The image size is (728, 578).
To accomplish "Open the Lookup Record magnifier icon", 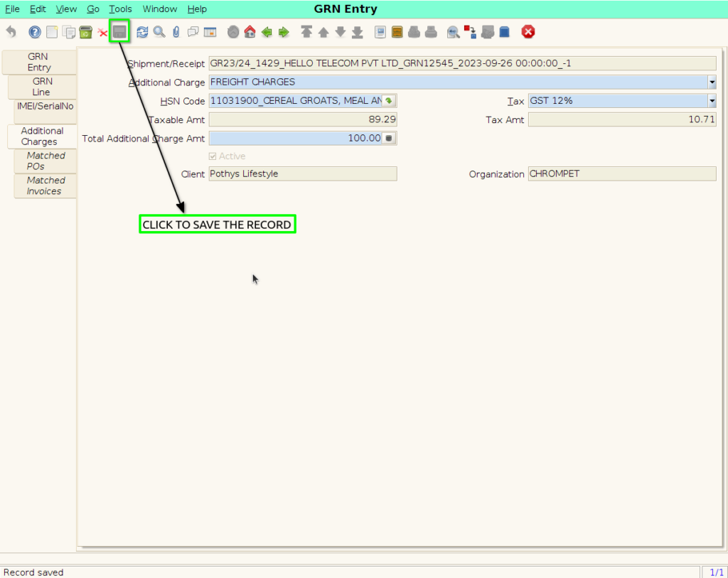I will (x=159, y=32).
